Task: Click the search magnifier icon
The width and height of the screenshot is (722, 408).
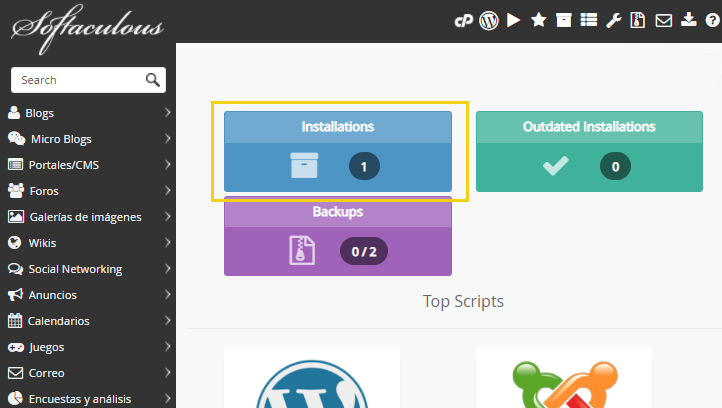Action: [x=153, y=80]
